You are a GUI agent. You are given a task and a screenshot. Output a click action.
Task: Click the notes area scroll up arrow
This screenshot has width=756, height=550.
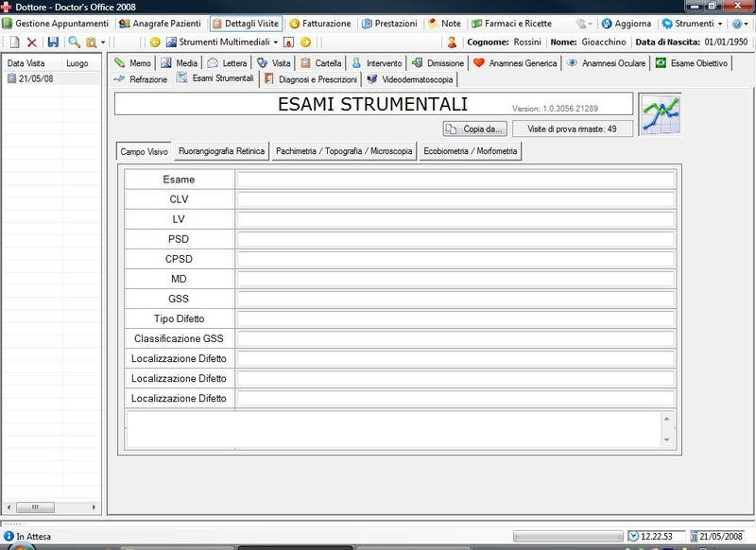tap(667, 419)
